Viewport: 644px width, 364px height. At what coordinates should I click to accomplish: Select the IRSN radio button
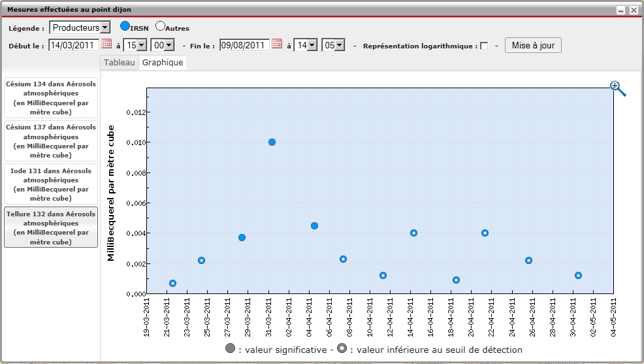pyautogui.click(x=125, y=26)
